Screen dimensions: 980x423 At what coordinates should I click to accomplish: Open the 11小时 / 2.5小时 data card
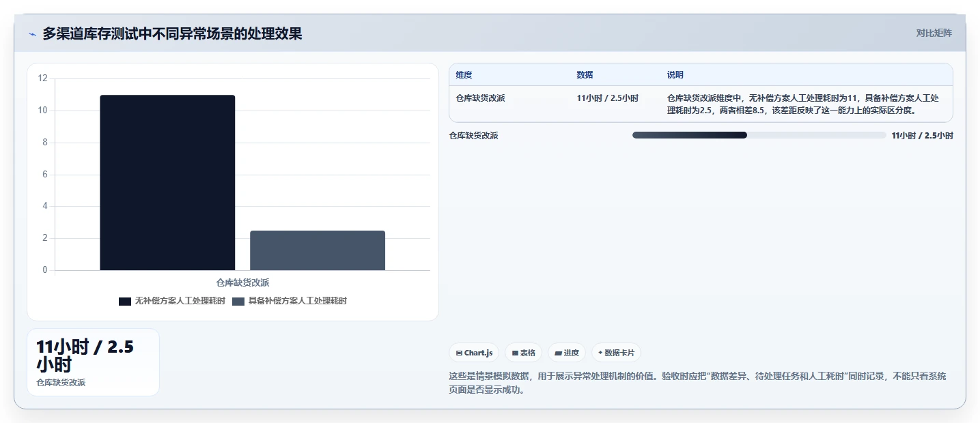point(93,362)
